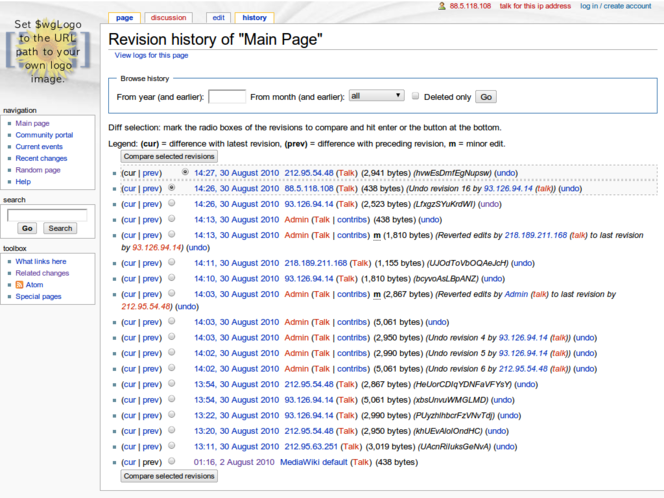Click the log in / create account link
The image size is (664, 498).
(615, 6)
